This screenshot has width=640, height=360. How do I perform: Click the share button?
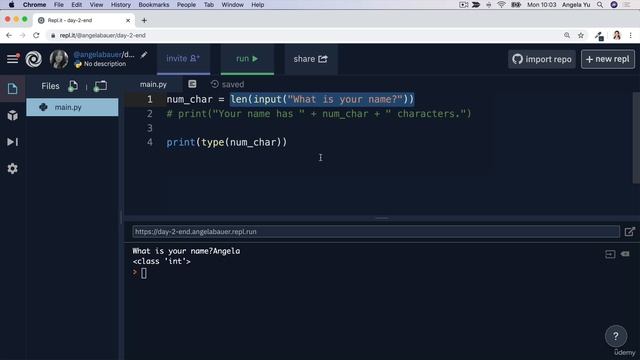311,59
